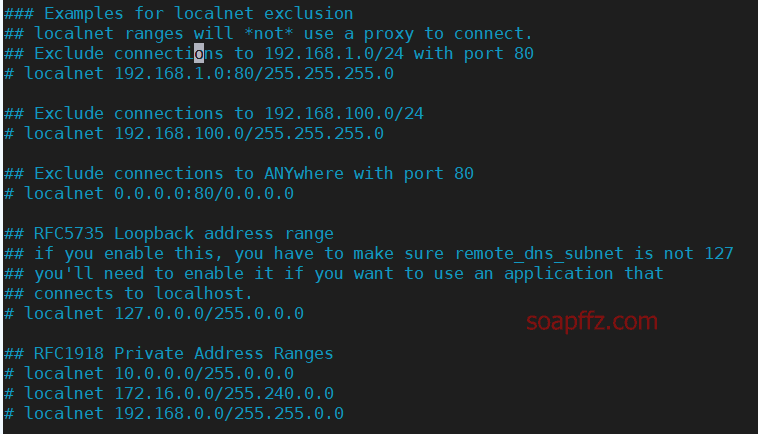Click the '#' before 'localnet 127.0.0.0'

tap(9, 313)
